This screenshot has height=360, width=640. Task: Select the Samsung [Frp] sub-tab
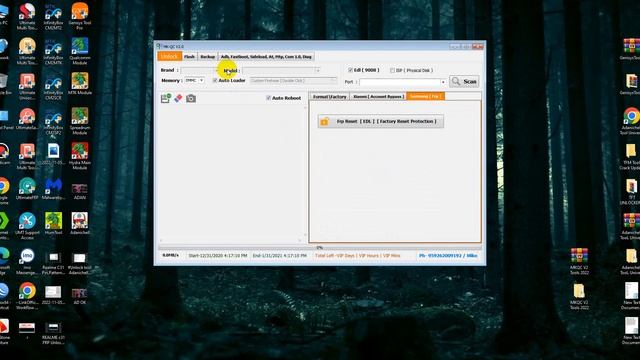[x=425, y=96]
